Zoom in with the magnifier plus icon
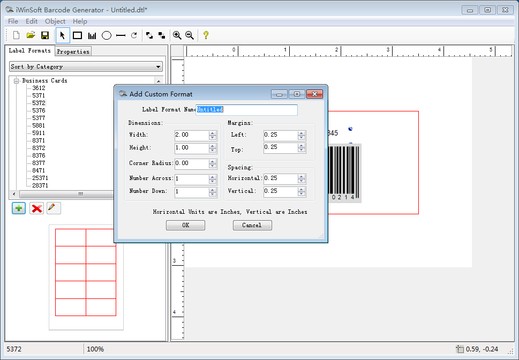519x360 pixels. coord(177,35)
